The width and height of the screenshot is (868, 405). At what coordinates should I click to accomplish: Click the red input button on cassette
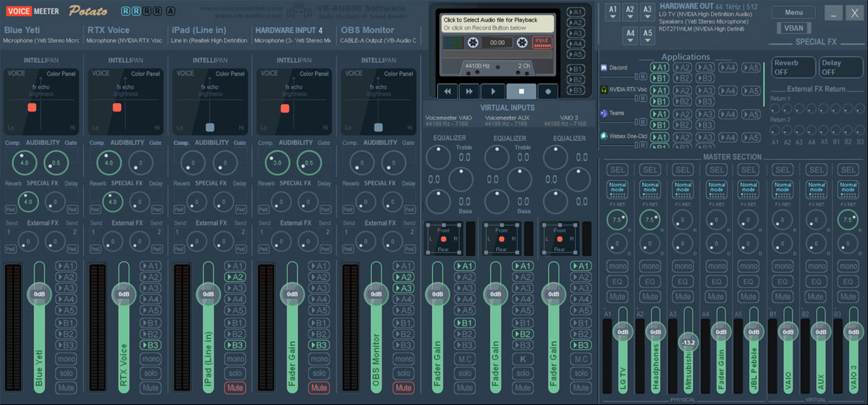542,42
